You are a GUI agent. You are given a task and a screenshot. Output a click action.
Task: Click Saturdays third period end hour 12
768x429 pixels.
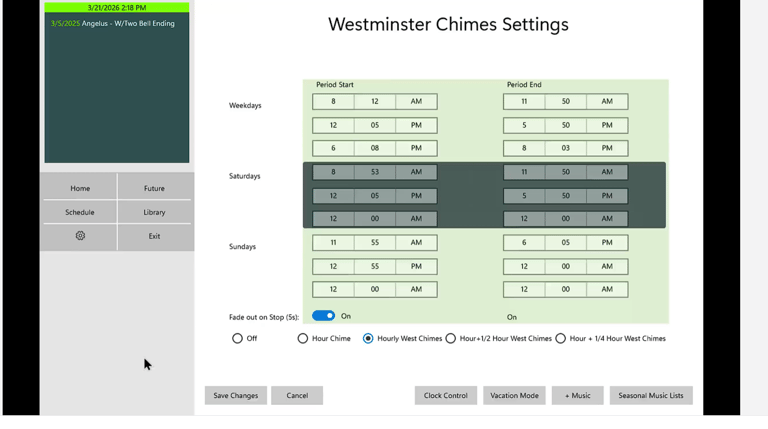click(524, 219)
